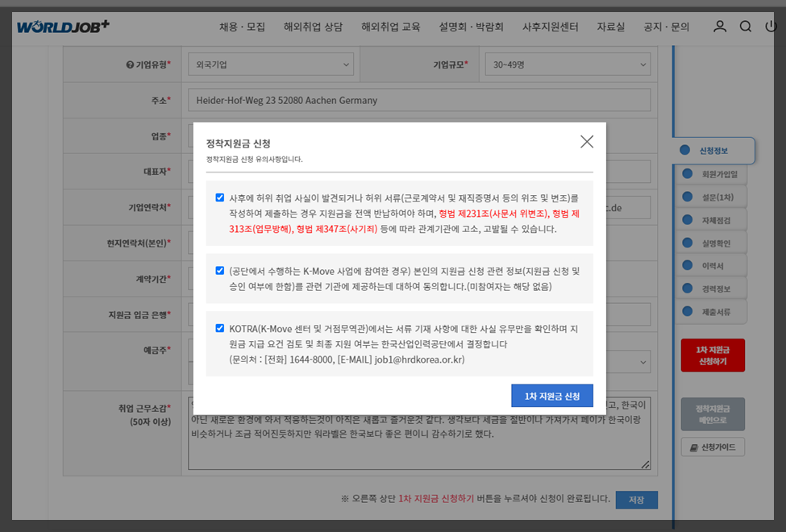Screen dimensions: 786x532
Task: Click the 제출서류 step circle
Action: tap(688, 311)
